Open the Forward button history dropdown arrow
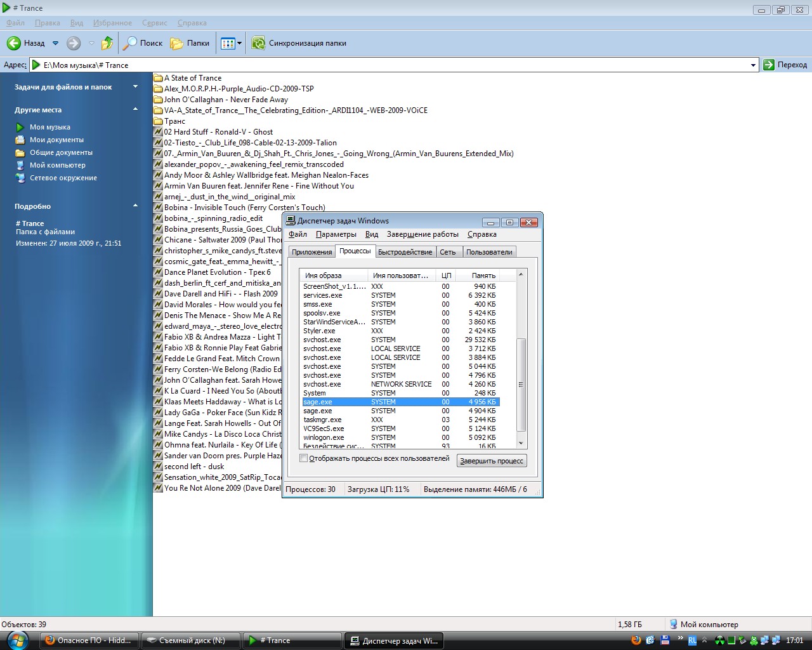Viewport: 812px width, 650px height. [x=91, y=43]
